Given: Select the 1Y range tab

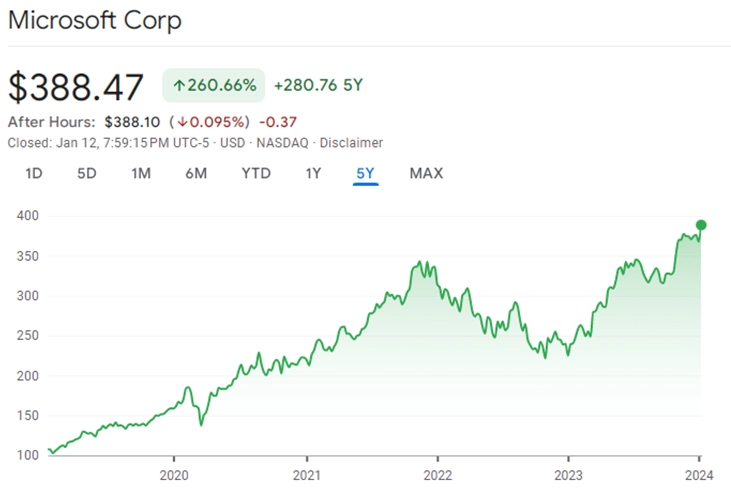Looking at the screenshot, I should coord(313,173).
